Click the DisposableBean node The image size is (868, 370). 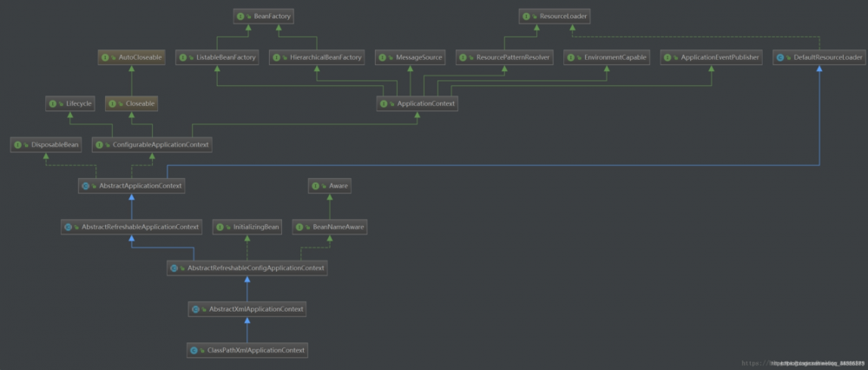click(x=46, y=145)
